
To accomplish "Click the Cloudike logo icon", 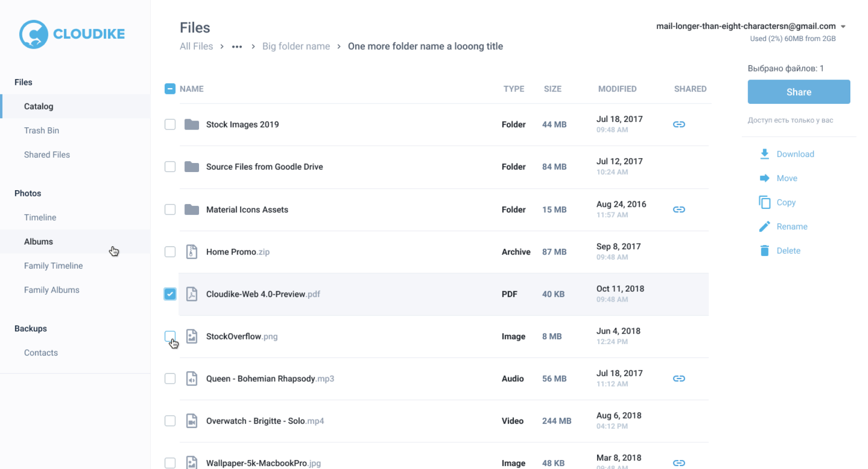I will click(x=33, y=34).
